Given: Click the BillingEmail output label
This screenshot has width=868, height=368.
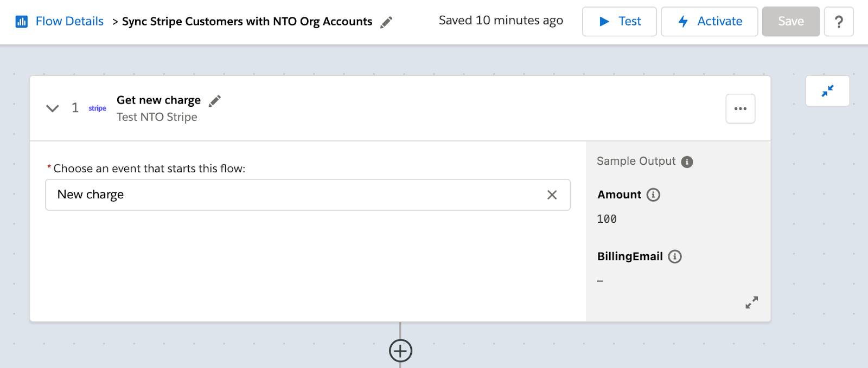Looking at the screenshot, I should 630,256.
